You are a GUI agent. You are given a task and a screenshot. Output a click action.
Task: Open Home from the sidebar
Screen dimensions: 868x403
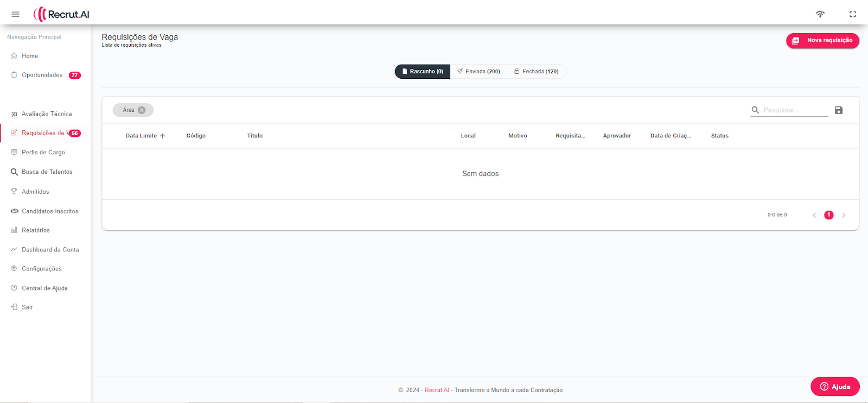[30, 56]
